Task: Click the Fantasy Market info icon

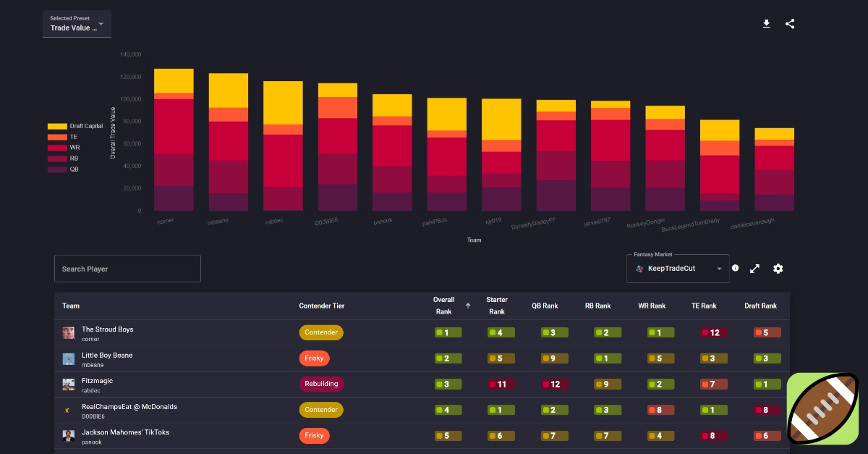Action: 736,268
